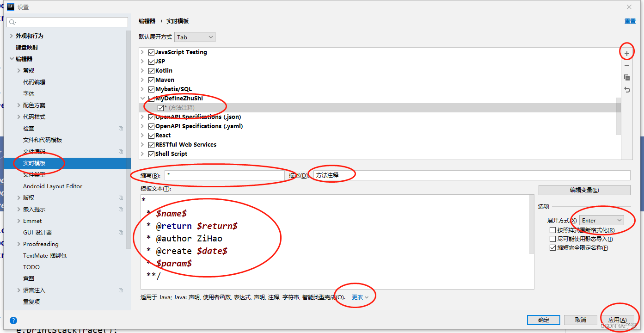This screenshot has height=333, width=644.
Task: Open TODO settings page
Action: pos(31,267)
